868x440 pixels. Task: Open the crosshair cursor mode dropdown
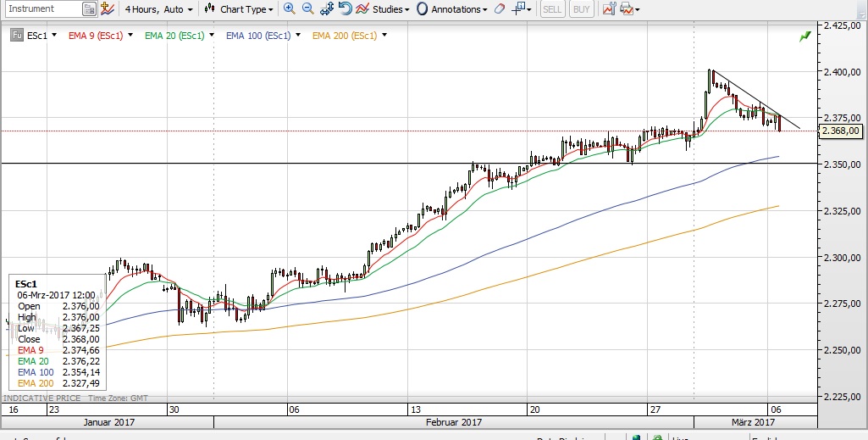[x=521, y=8]
